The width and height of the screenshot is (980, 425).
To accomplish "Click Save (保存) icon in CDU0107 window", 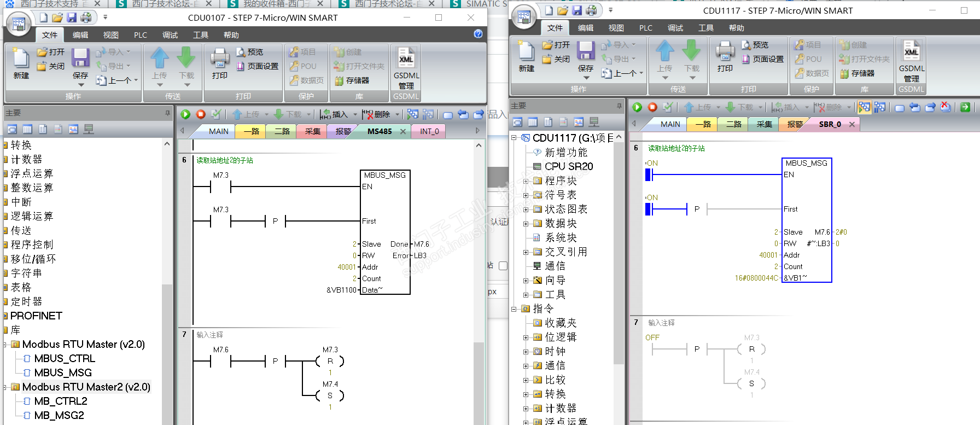I will 80,58.
